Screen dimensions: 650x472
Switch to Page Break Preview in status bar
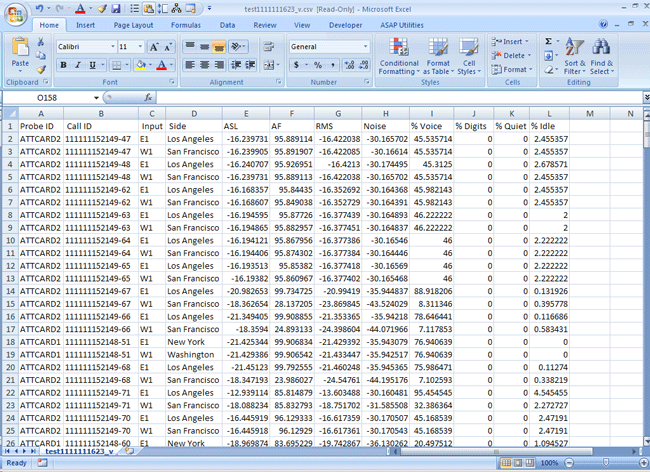[529, 462]
